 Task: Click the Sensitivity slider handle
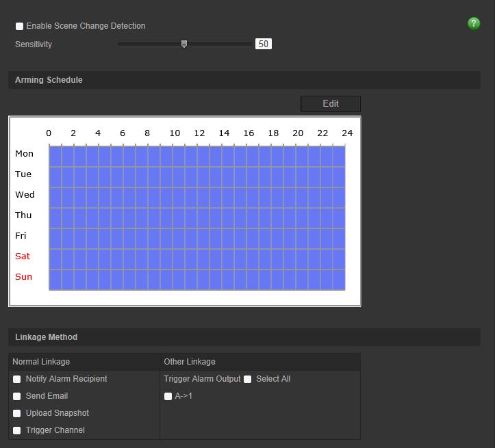(x=184, y=44)
